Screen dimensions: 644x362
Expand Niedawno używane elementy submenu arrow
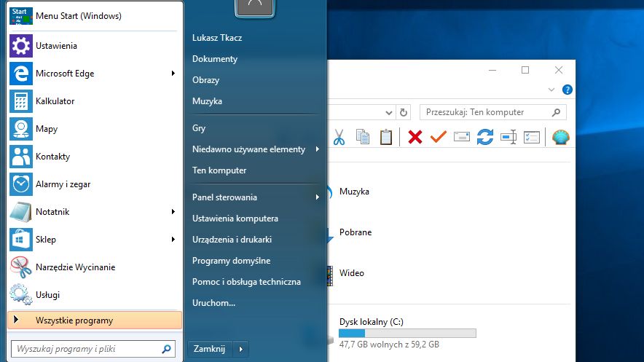(317, 149)
